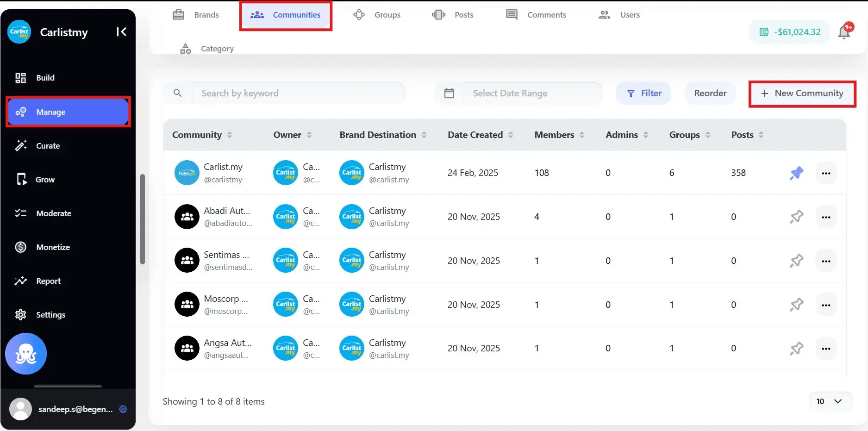Switch to the Comments tab

(536, 15)
